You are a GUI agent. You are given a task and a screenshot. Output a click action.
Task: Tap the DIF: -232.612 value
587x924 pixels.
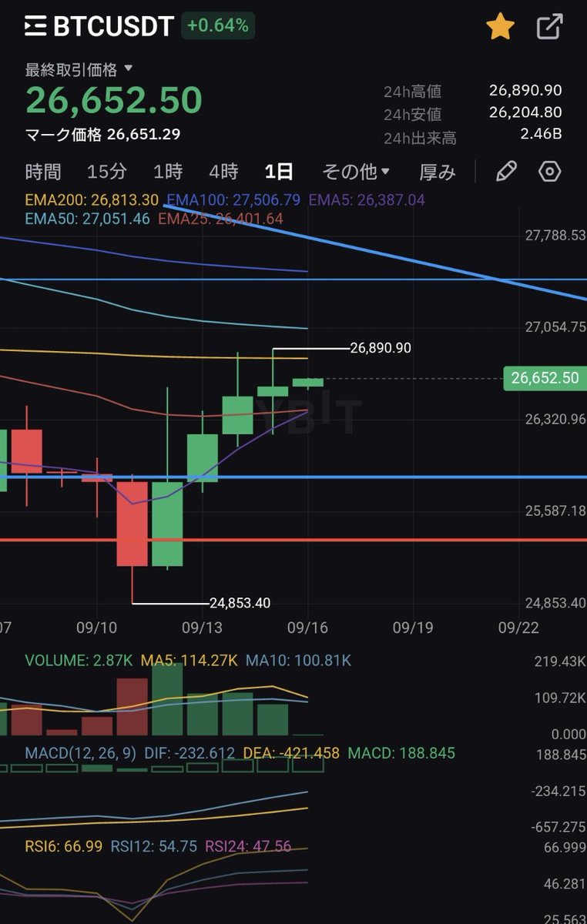pyautogui.click(x=190, y=753)
